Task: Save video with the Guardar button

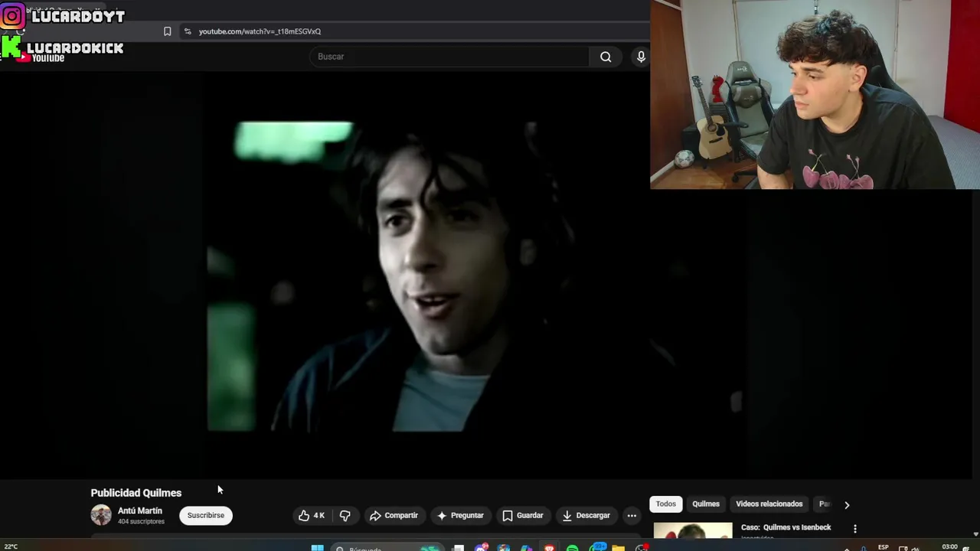Action: click(x=523, y=516)
